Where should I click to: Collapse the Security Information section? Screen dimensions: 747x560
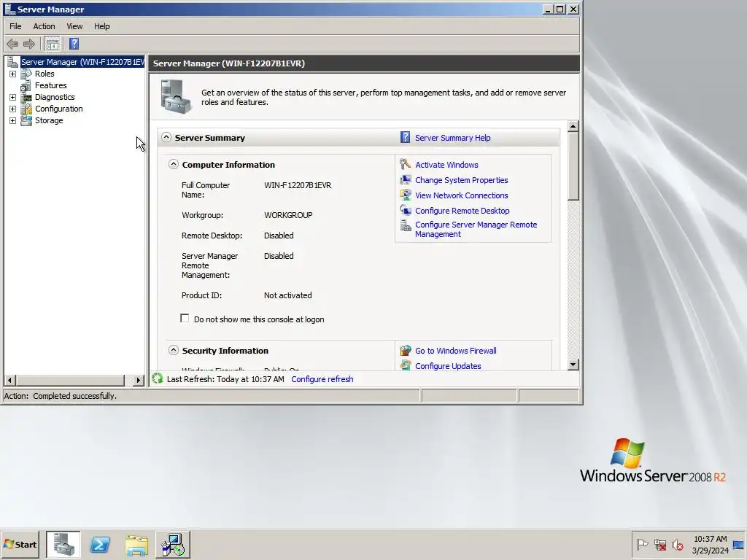174,351
